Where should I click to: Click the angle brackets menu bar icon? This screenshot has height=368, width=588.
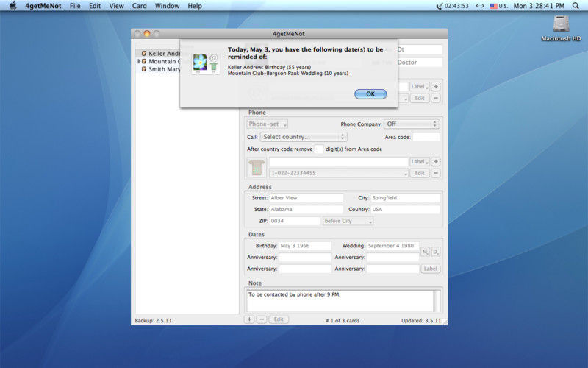(480, 6)
